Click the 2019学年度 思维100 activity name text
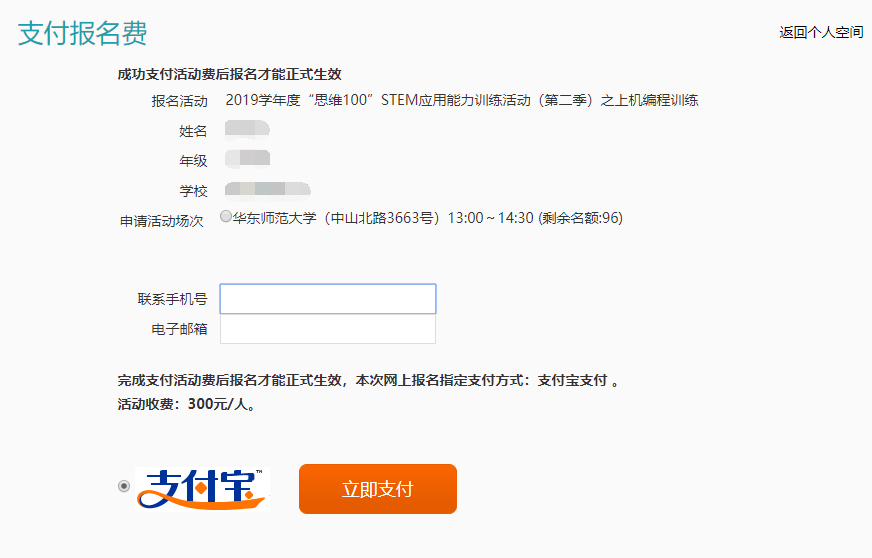 [462, 100]
